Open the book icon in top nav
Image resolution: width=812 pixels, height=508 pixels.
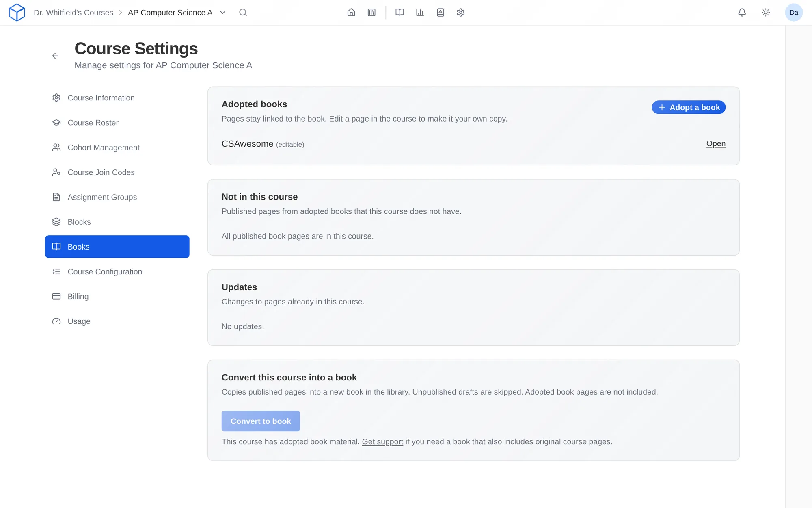(400, 13)
